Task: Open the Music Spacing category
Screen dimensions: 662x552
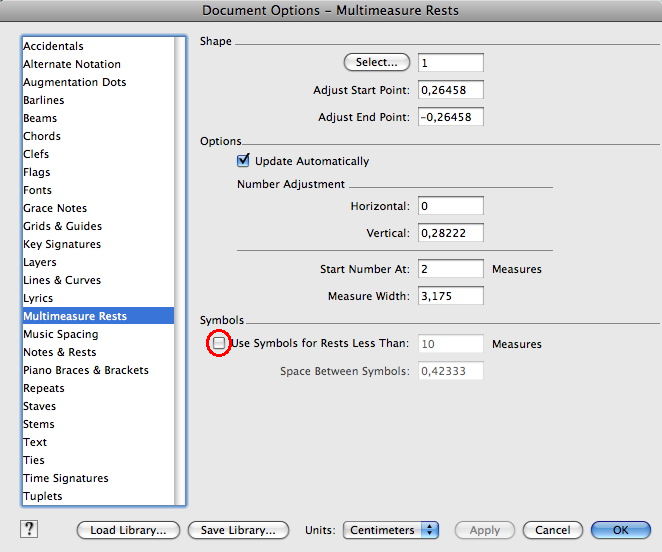Action: [61, 334]
